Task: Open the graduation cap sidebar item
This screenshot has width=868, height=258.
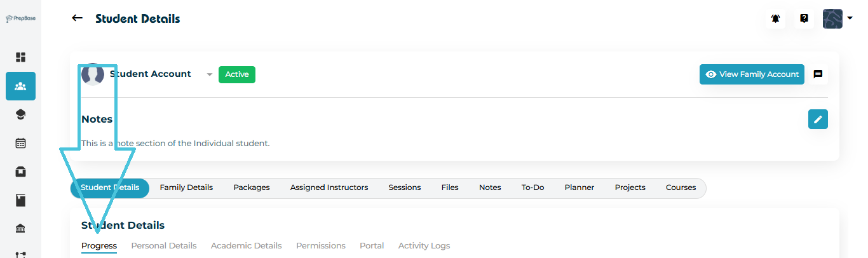Action: pyautogui.click(x=20, y=114)
